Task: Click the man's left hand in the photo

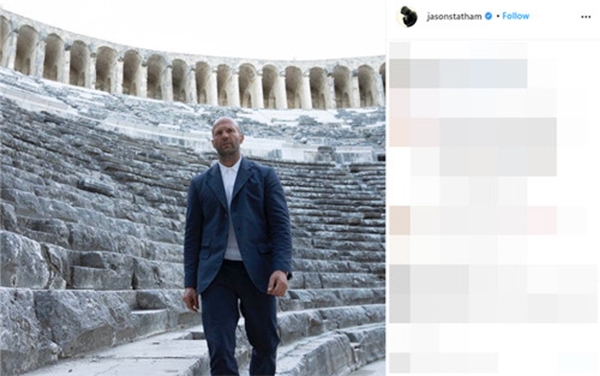Action: coord(278,283)
